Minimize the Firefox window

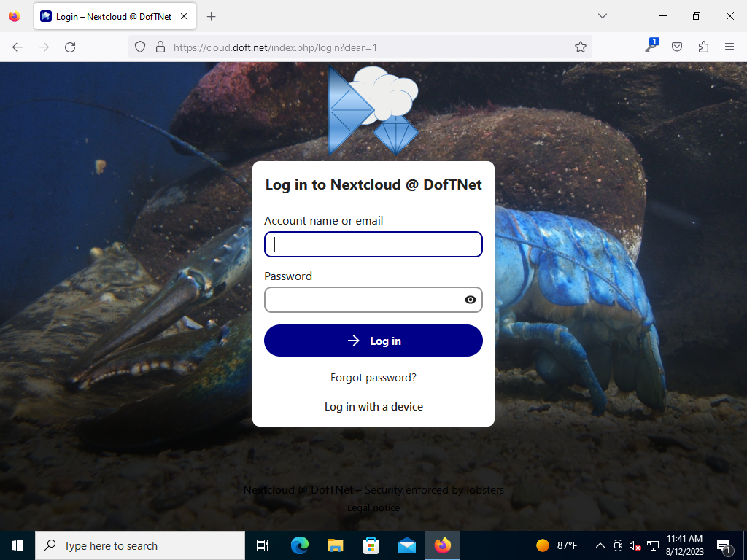pos(662,16)
